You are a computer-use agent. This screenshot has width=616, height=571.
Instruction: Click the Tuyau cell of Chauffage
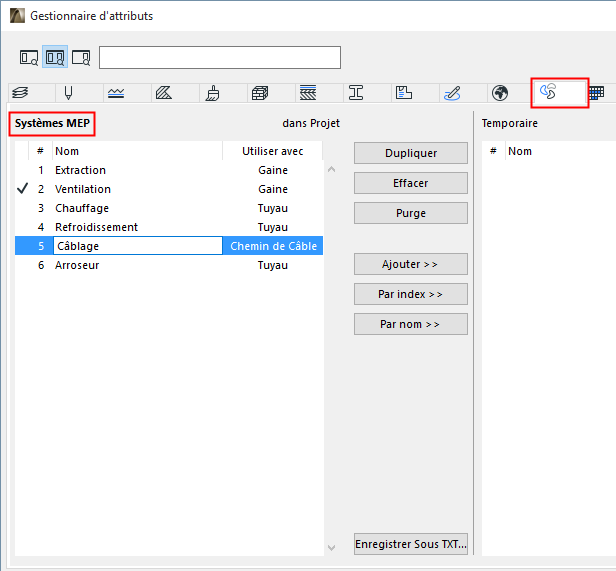coord(273,208)
